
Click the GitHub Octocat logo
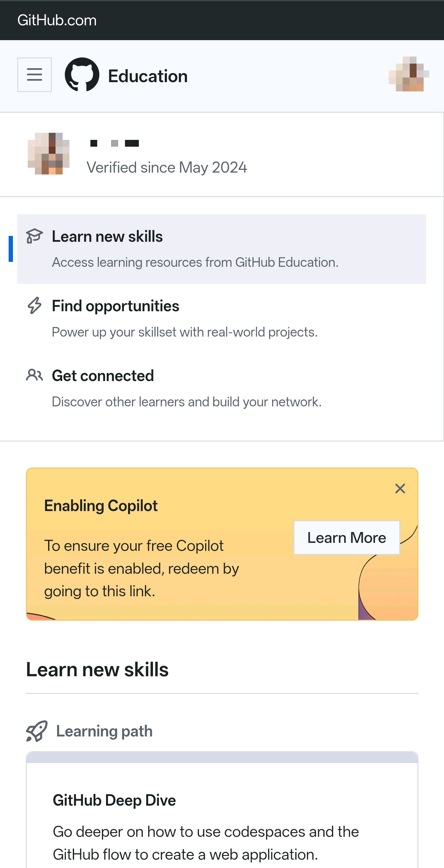(82, 74)
